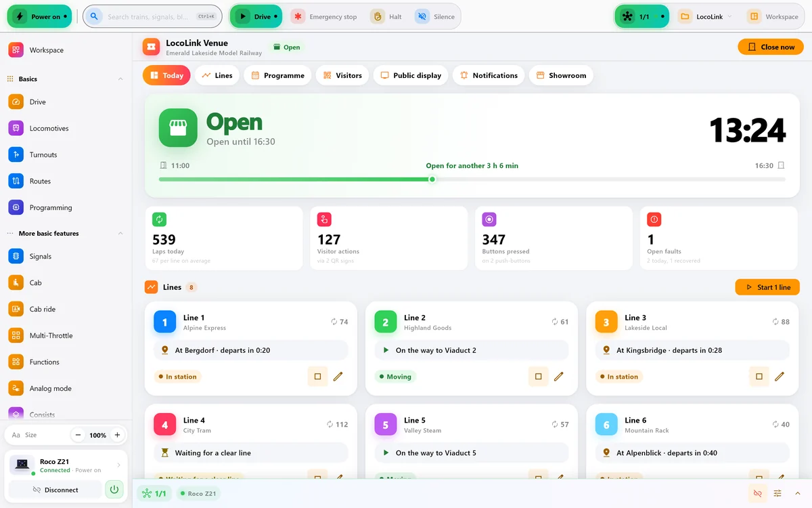Decrease size with the minus button
The height and width of the screenshot is (508, 812).
pyautogui.click(x=78, y=435)
